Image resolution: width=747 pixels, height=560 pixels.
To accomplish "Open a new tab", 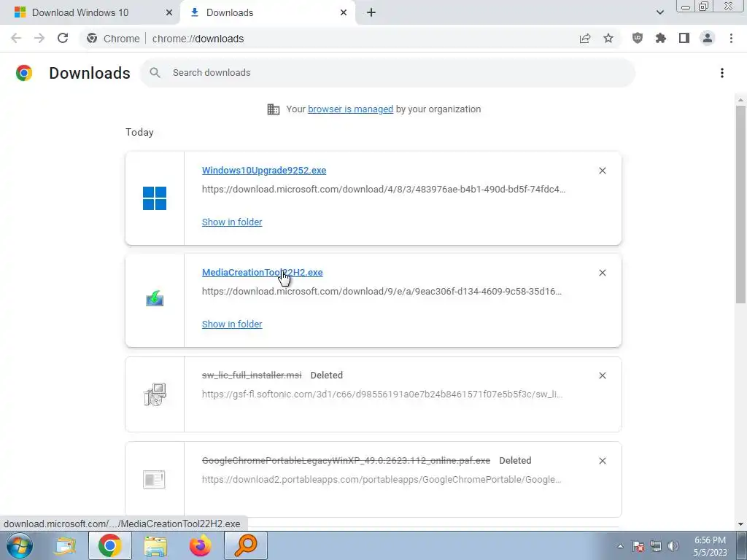I will (x=371, y=13).
